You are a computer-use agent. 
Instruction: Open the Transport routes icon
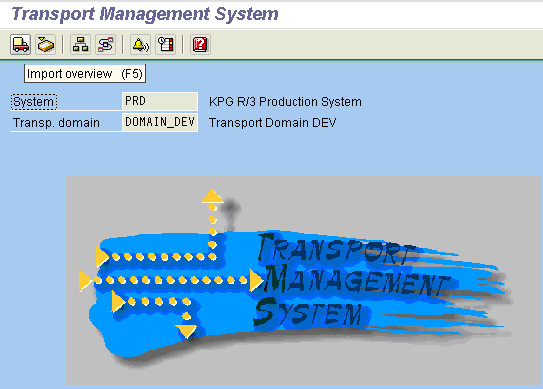(106, 44)
